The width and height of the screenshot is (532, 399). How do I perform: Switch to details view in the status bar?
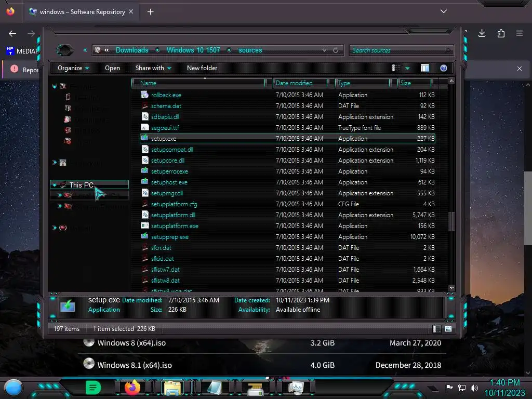436,329
